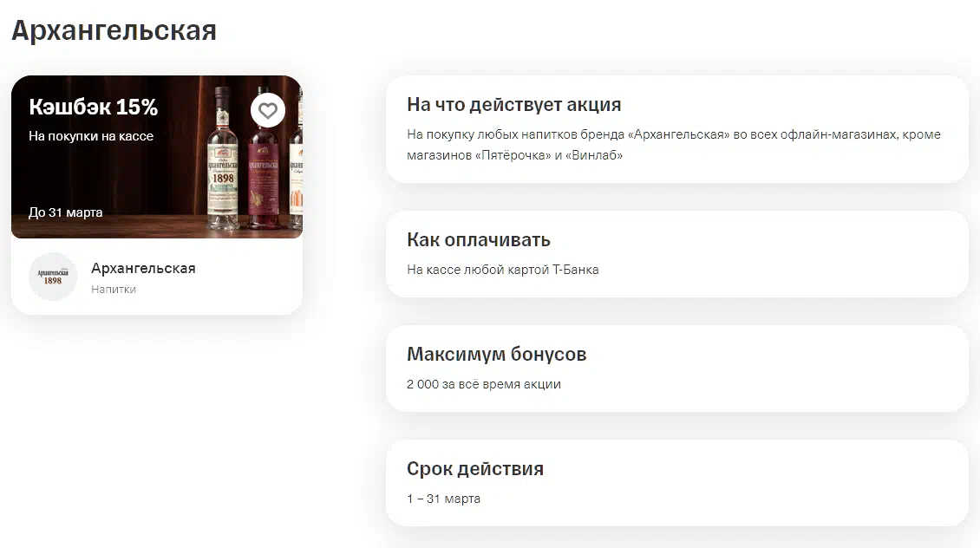Click «На кассе любой картой Т-Банка»
The image size is (980, 548).
(x=502, y=270)
